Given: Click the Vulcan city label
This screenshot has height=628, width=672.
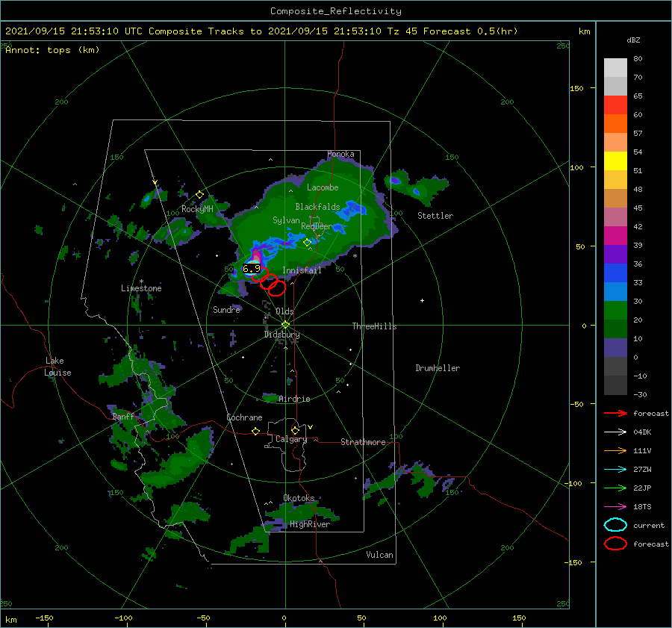Looking at the screenshot, I should pyautogui.click(x=379, y=555).
